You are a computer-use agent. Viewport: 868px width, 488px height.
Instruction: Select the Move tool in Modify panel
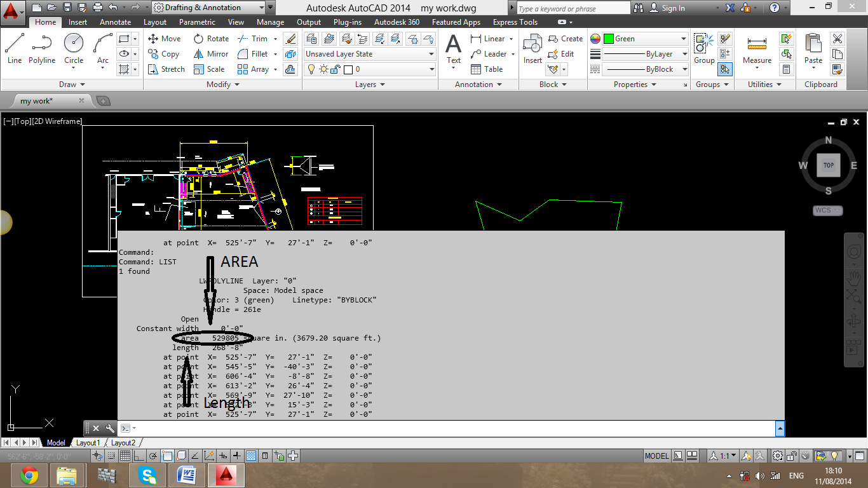(x=164, y=38)
